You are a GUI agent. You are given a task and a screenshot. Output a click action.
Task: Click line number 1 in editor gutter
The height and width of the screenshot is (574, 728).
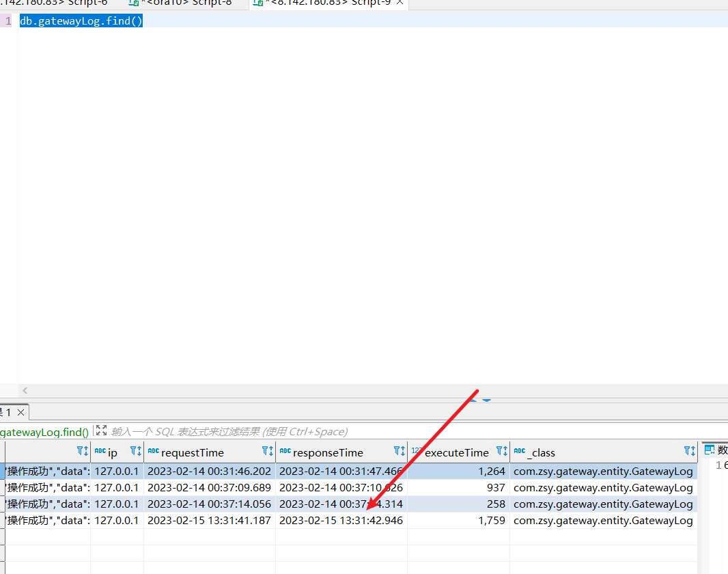tap(8, 21)
